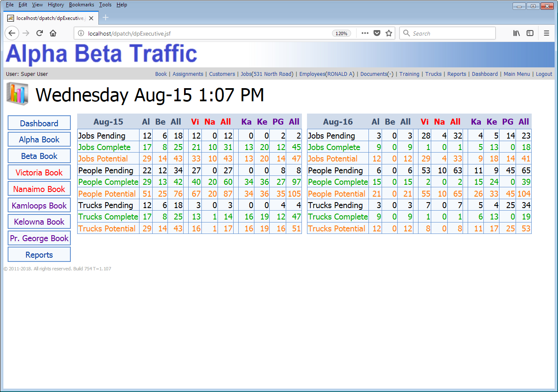Click the 120% zoom level indicator
The image size is (558, 392).
click(x=341, y=33)
